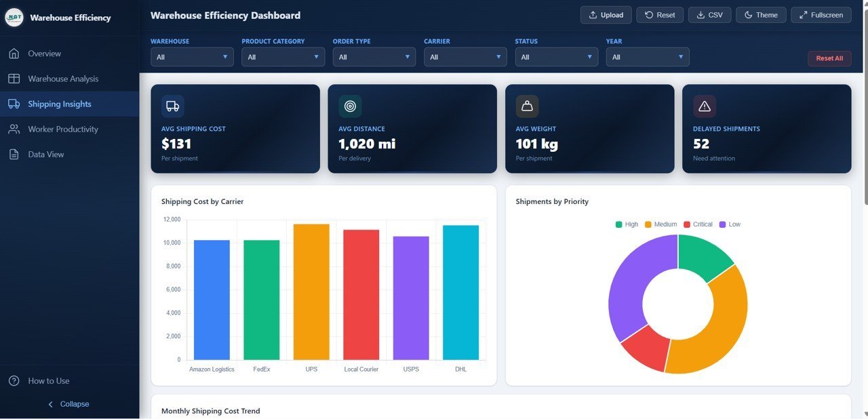Click the weight icon on Avg Weight card
Image resolution: width=868 pixels, height=419 pixels.
527,106
